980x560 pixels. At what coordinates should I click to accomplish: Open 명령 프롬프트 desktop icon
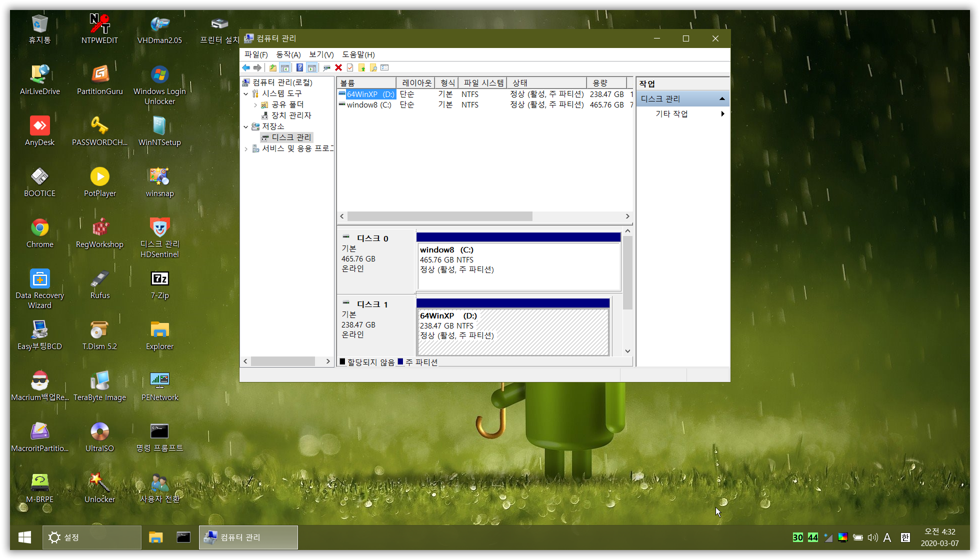(x=159, y=437)
